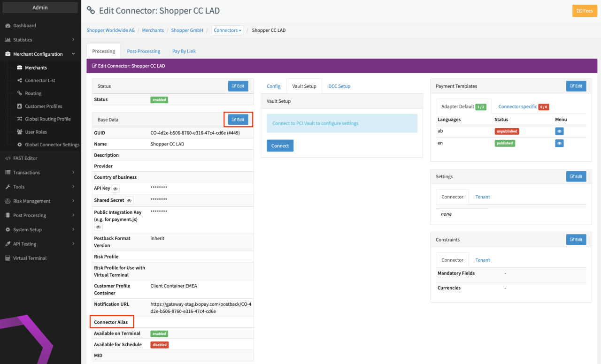Screen dimensions: 601x364
Task: Click the Connector List share icon
Action: [20, 81]
